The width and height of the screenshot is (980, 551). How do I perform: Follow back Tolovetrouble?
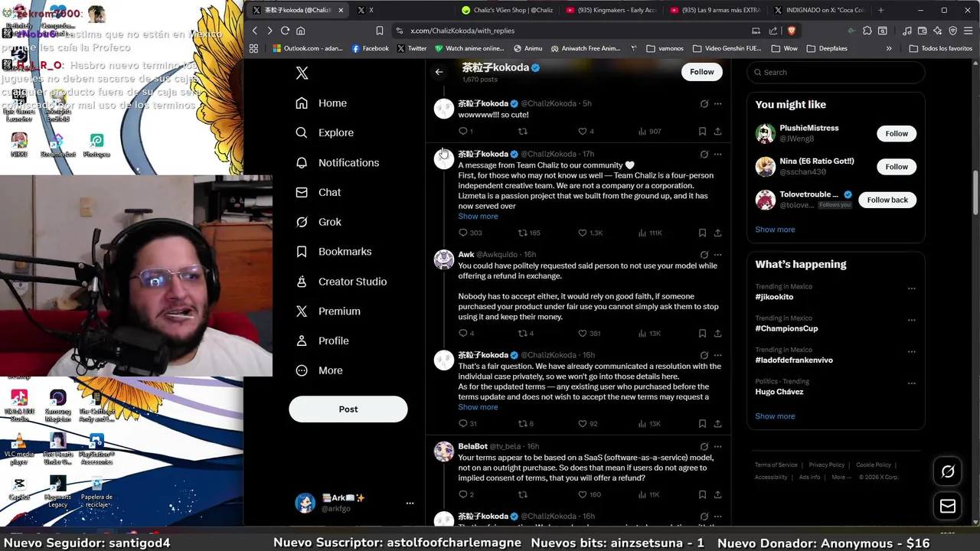pos(887,200)
